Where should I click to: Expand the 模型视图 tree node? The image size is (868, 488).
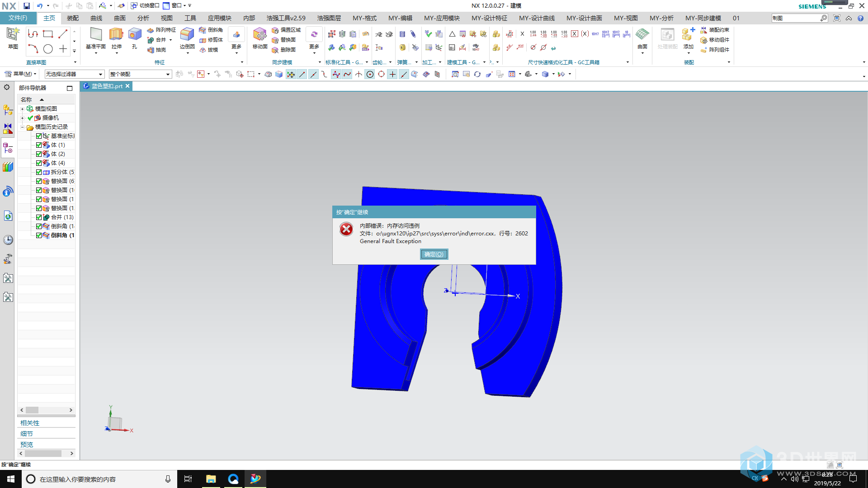tap(22, 109)
